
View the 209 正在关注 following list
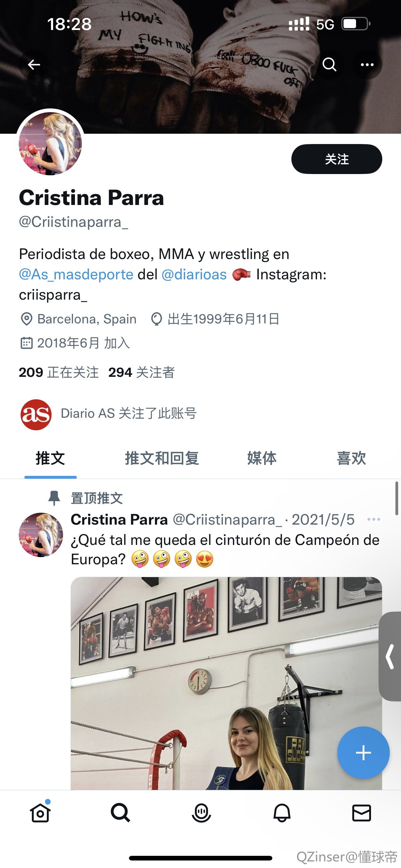tap(59, 372)
